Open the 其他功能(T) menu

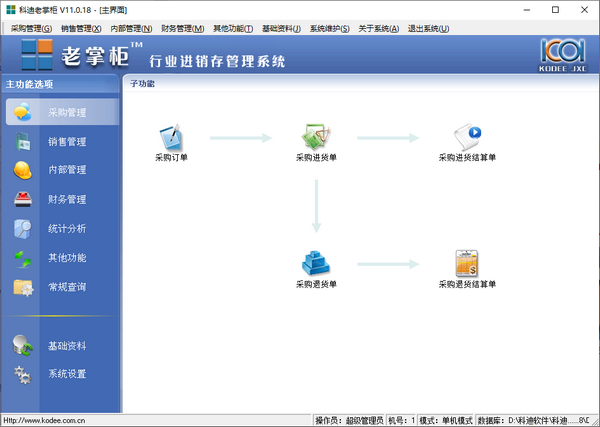click(233, 29)
